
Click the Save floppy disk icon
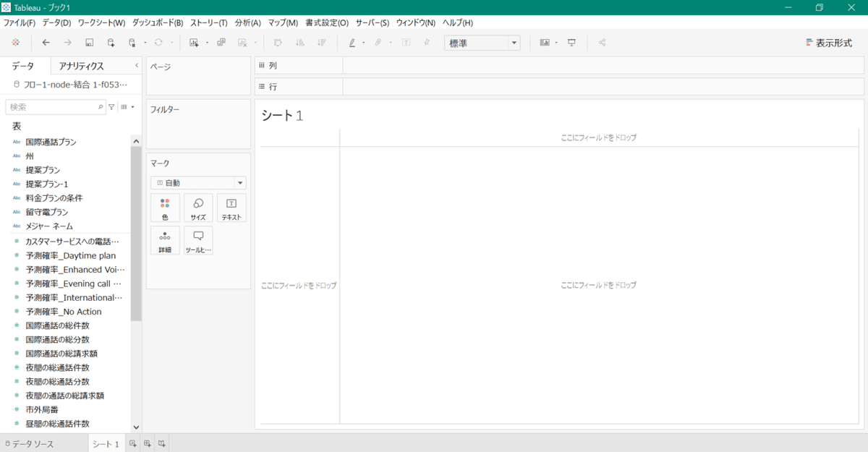click(x=89, y=43)
